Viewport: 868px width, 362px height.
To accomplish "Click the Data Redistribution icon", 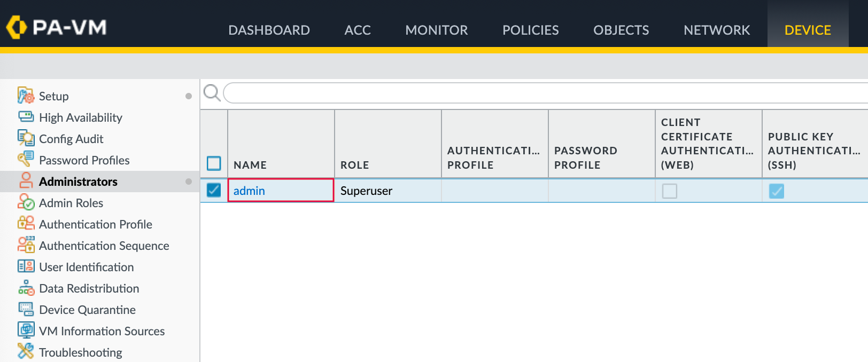I will 26,288.
